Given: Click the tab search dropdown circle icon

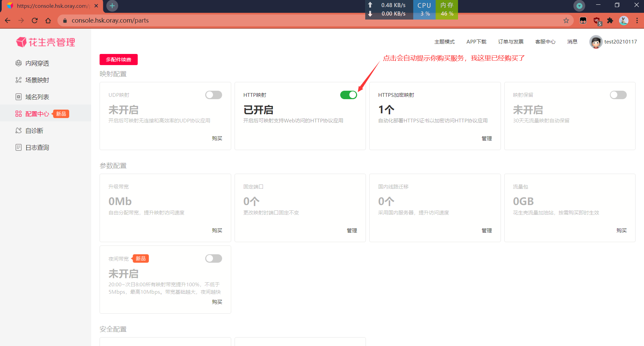Looking at the screenshot, I should (579, 6).
